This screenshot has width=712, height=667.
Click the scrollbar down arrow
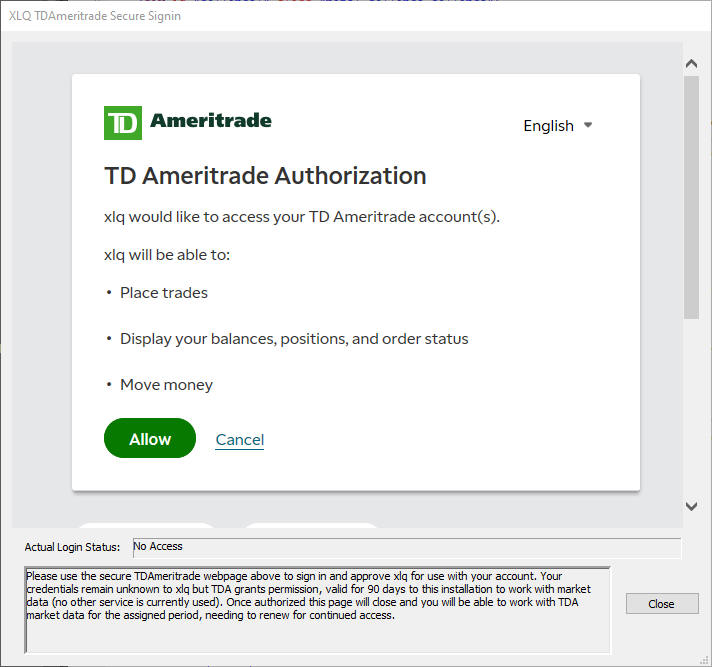(x=691, y=506)
